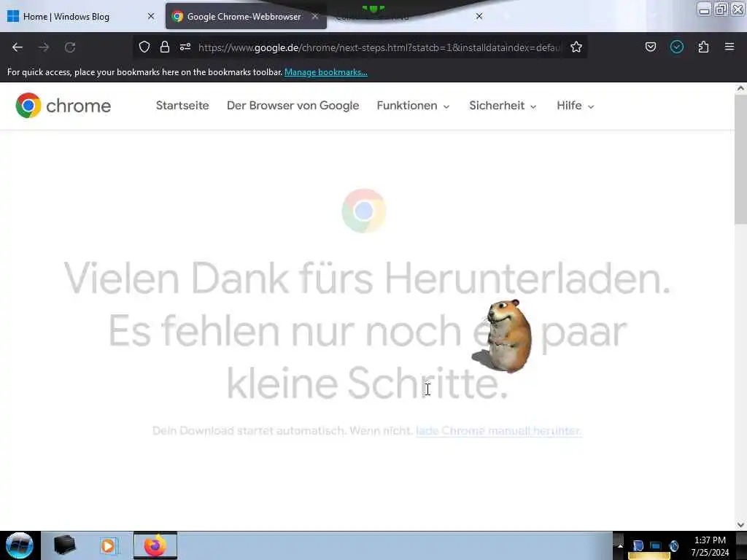Show hidden system tray icons arrow

[x=620, y=545]
